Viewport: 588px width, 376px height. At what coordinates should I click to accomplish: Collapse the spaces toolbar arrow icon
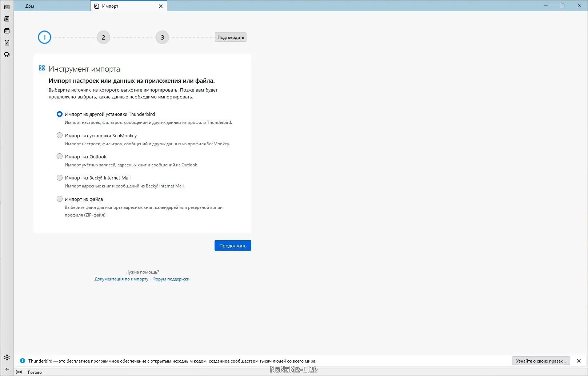[7, 369]
